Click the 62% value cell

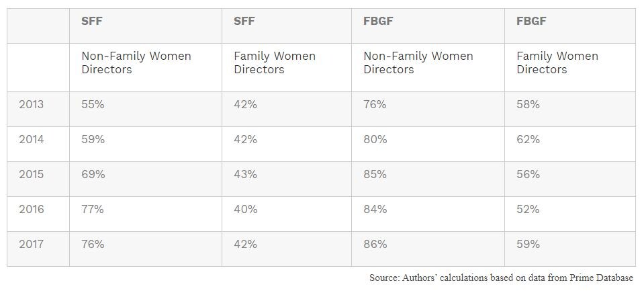point(528,140)
